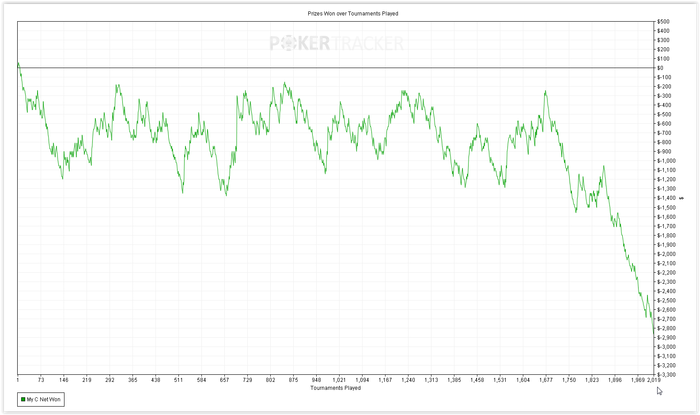Click the x-axis value 729
This screenshot has height=415, width=700.
[x=247, y=380]
